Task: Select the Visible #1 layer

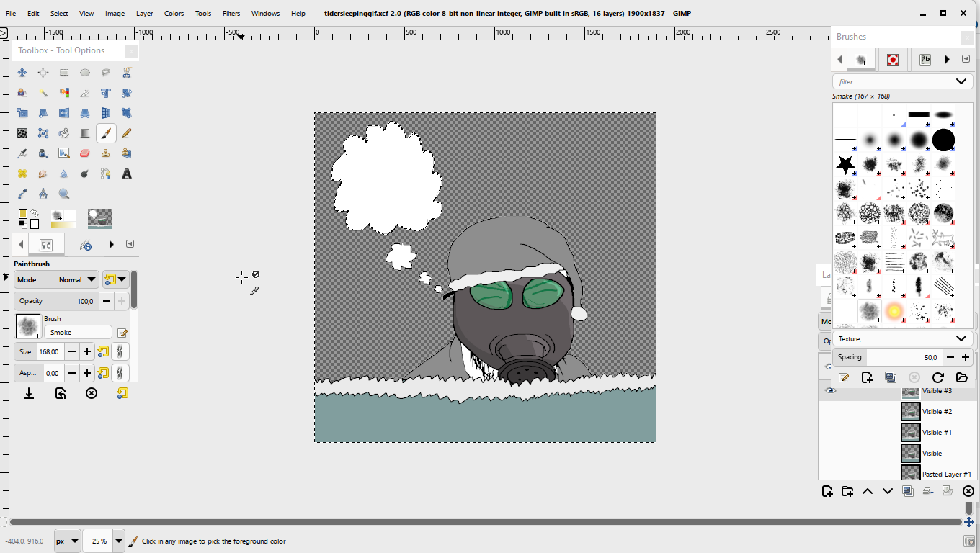Action: 937,432
